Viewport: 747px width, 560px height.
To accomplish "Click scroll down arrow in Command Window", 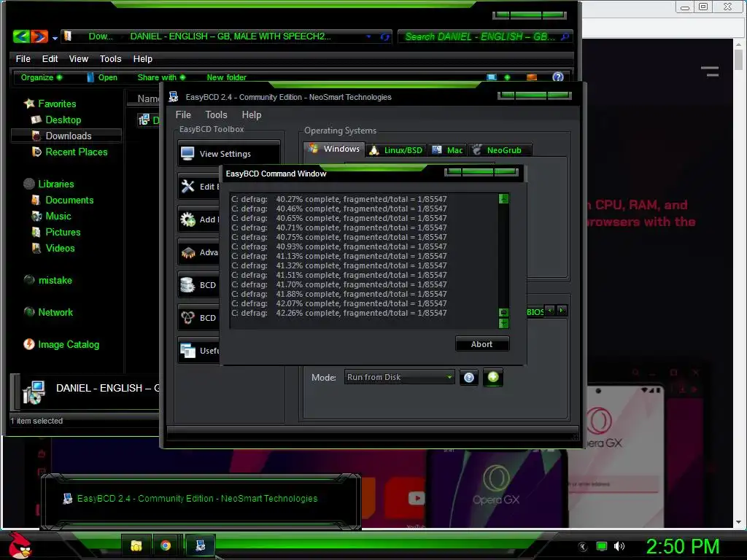I will coord(503,323).
